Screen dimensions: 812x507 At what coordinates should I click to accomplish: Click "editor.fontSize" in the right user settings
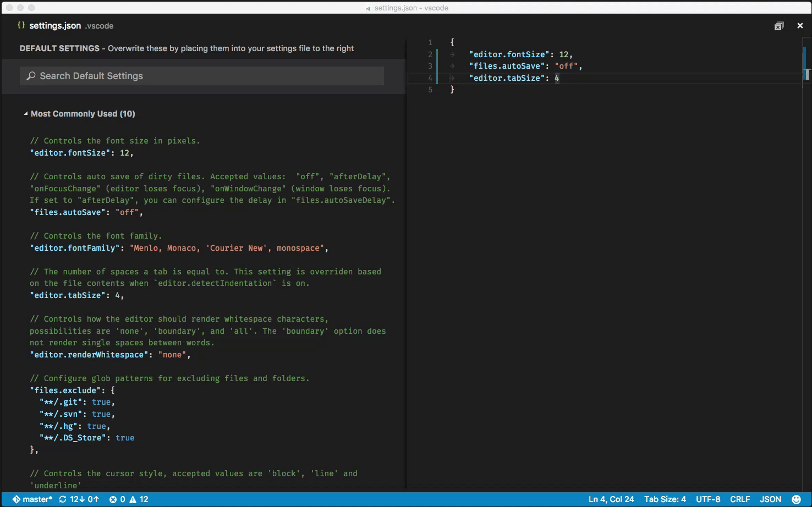[509, 54]
